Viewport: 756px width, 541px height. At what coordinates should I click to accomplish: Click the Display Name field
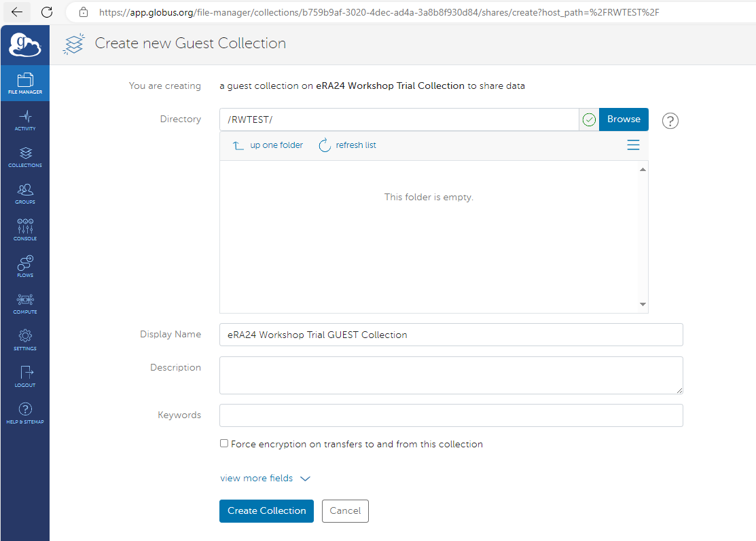coord(451,335)
